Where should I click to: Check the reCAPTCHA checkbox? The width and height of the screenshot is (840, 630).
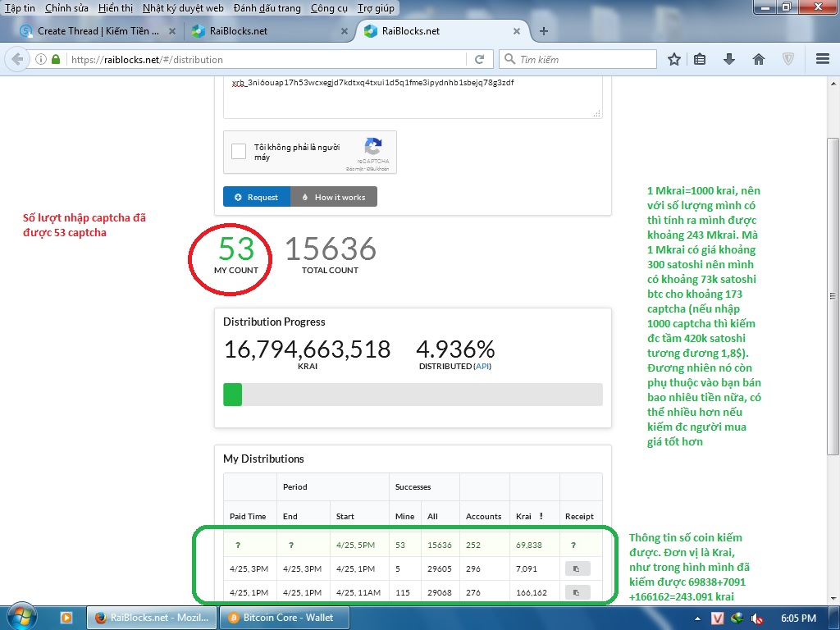(x=239, y=151)
